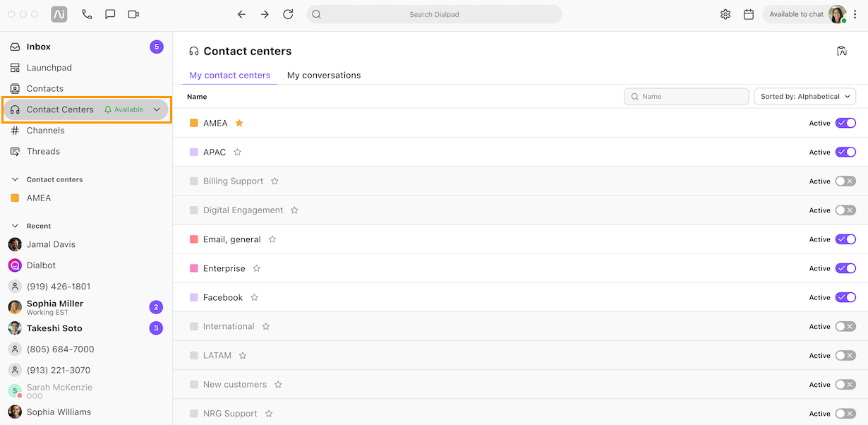
Task: Enable the Digital Engagement toggle
Action: coord(845,210)
